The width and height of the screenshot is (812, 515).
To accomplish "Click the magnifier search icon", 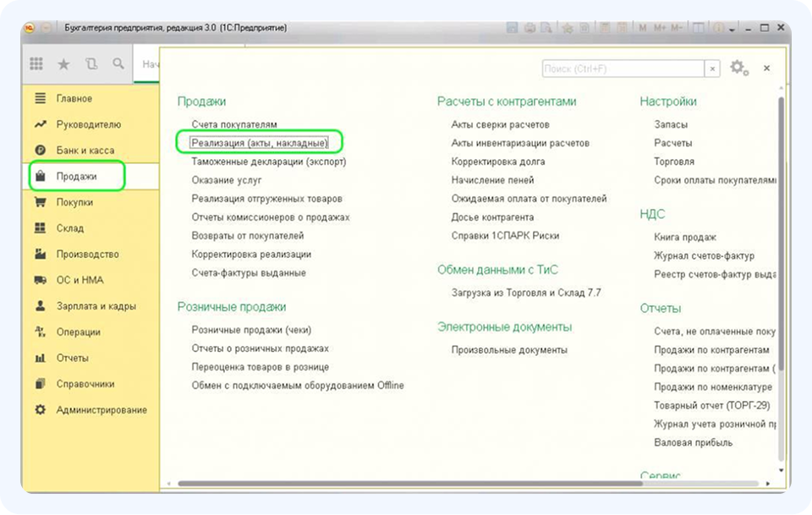I will tap(118, 63).
